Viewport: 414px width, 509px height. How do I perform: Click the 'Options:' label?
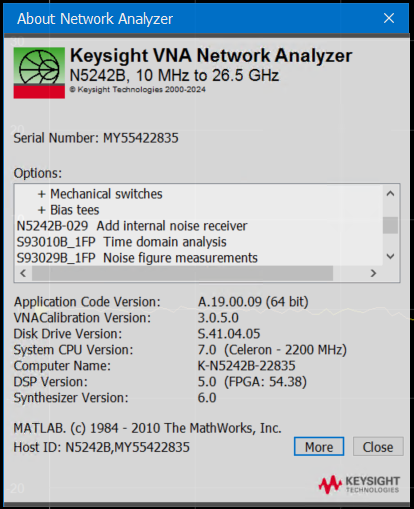pos(38,173)
